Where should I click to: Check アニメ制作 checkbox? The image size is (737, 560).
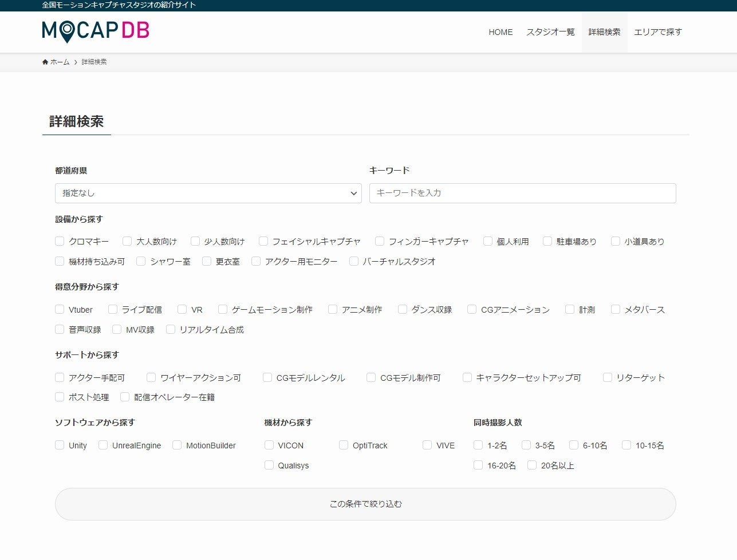(333, 309)
